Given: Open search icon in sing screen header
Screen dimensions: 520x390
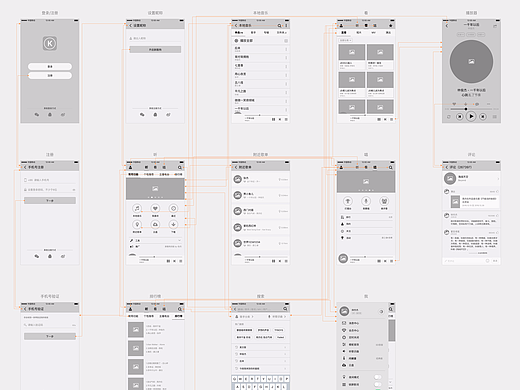Looking at the screenshot, I should tap(391, 167).
